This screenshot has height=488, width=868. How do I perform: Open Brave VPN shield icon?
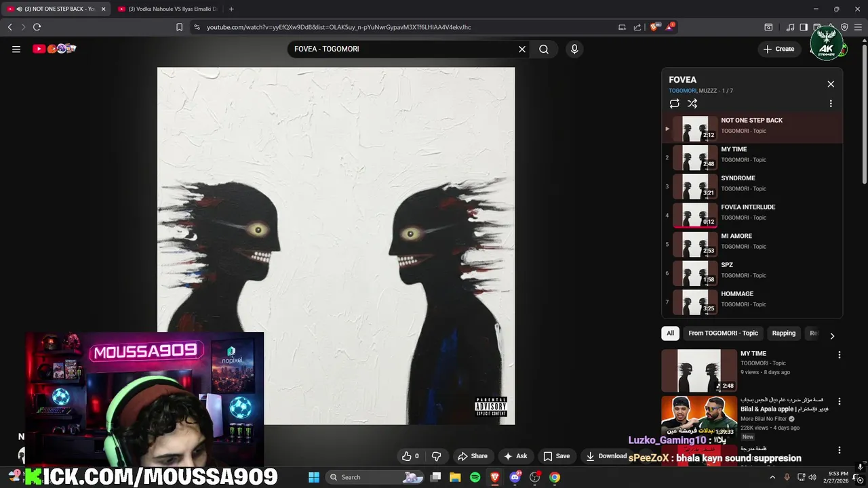[x=844, y=27]
